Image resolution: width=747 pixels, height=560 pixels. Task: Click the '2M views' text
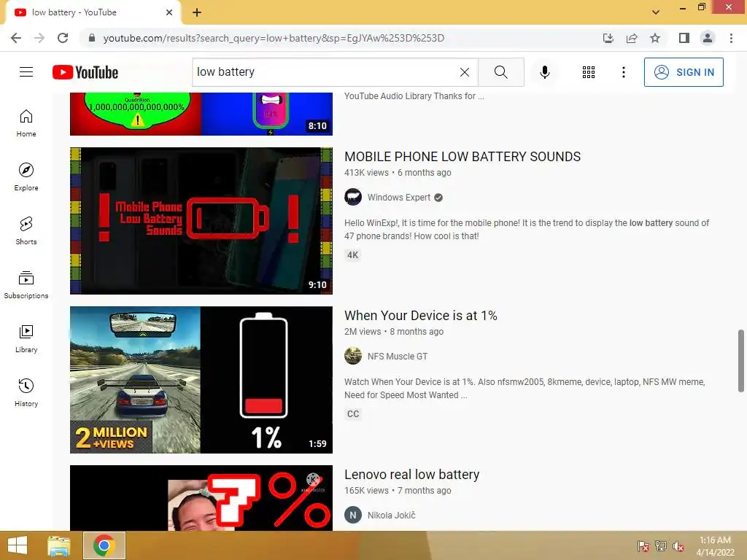[x=363, y=332]
